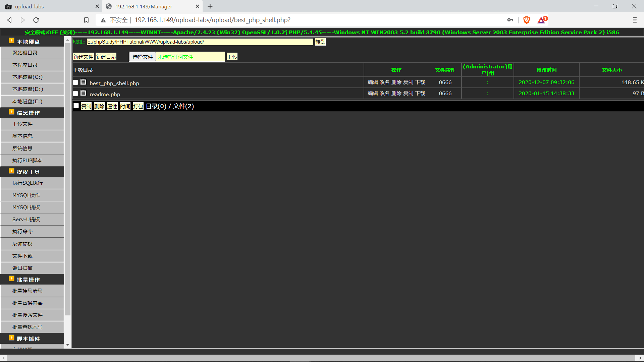The height and width of the screenshot is (362, 644).
Task: Tick the checkbox for best_php_shell.php
Action: pos(75,82)
